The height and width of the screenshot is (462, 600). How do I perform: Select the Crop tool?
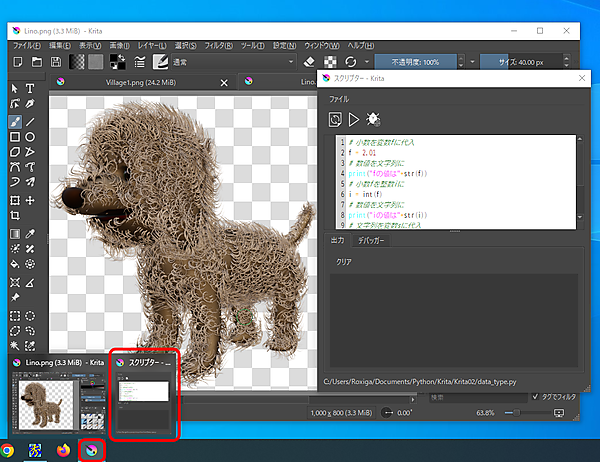(x=15, y=215)
